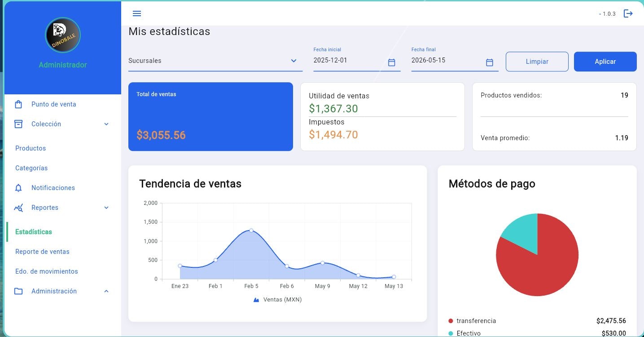Click the Dinosale logo avatar
The image size is (644, 337).
click(x=63, y=35)
